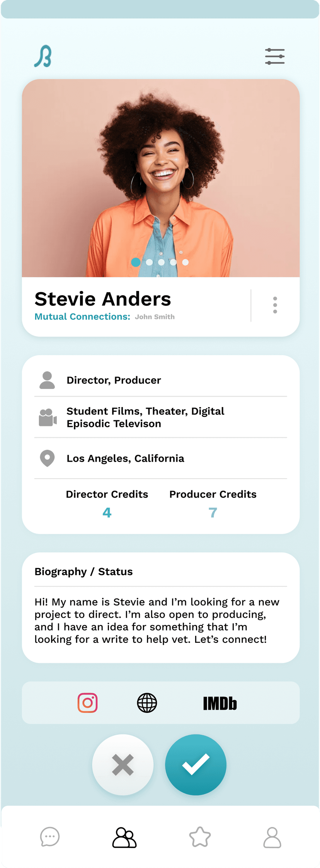Accept profile with the checkmark button

pyautogui.click(x=196, y=765)
